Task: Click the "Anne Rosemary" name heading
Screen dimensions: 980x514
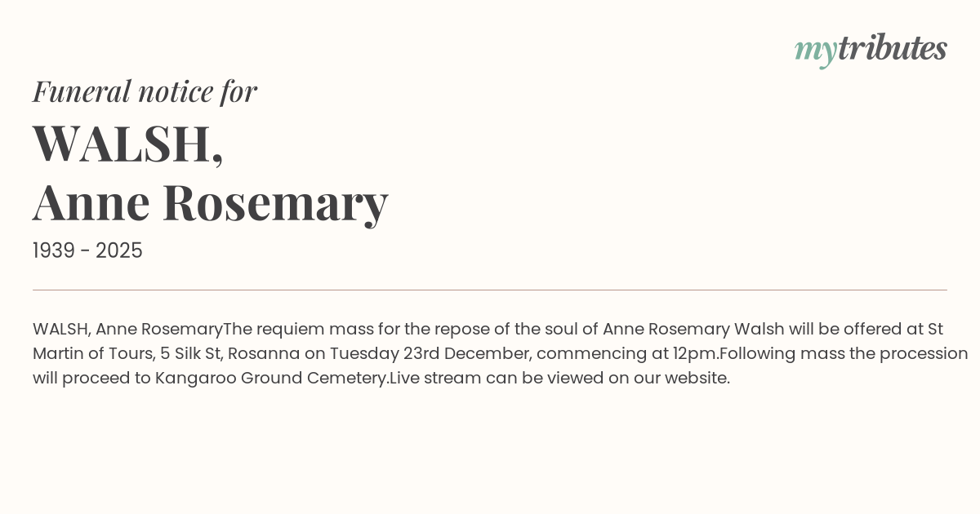Action: click(210, 202)
